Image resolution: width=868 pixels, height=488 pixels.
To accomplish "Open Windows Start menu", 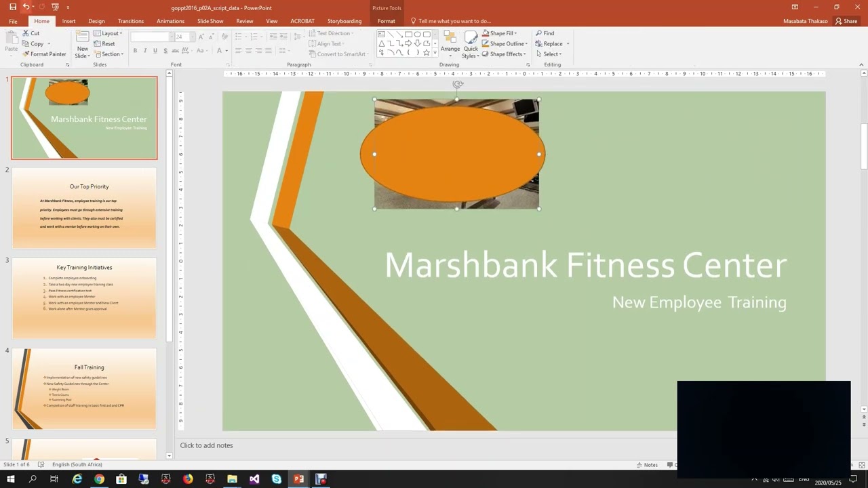I will coord(10,479).
